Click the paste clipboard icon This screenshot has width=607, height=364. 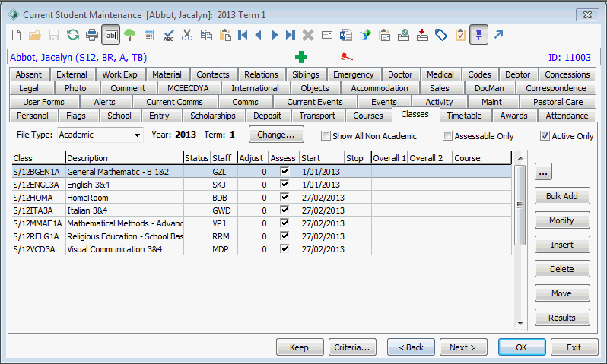(x=225, y=35)
